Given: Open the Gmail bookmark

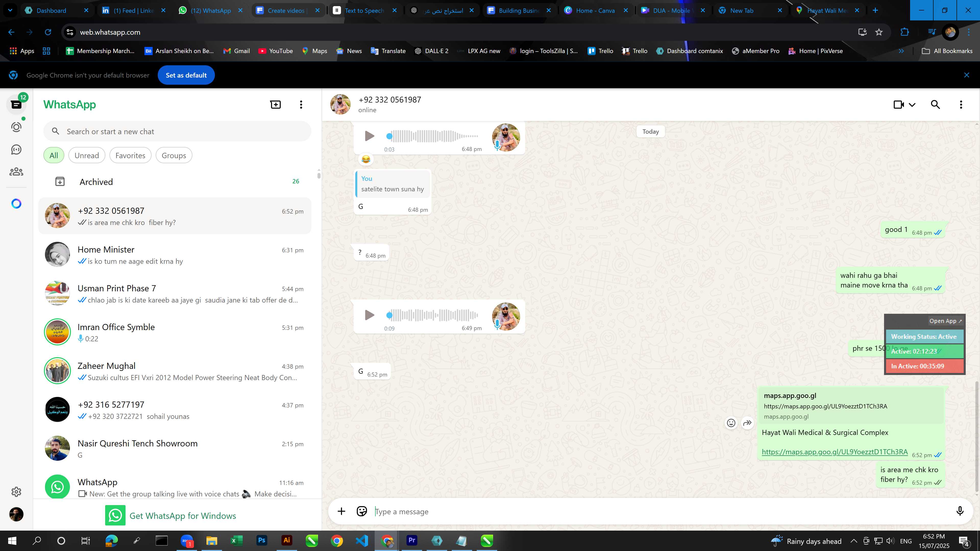Looking at the screenshot, I should 236,51.
